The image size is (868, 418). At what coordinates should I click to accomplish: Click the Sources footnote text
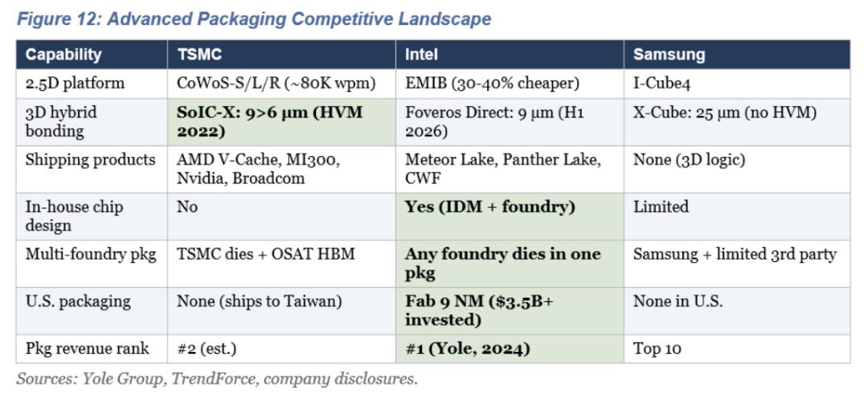coord(217,379)
